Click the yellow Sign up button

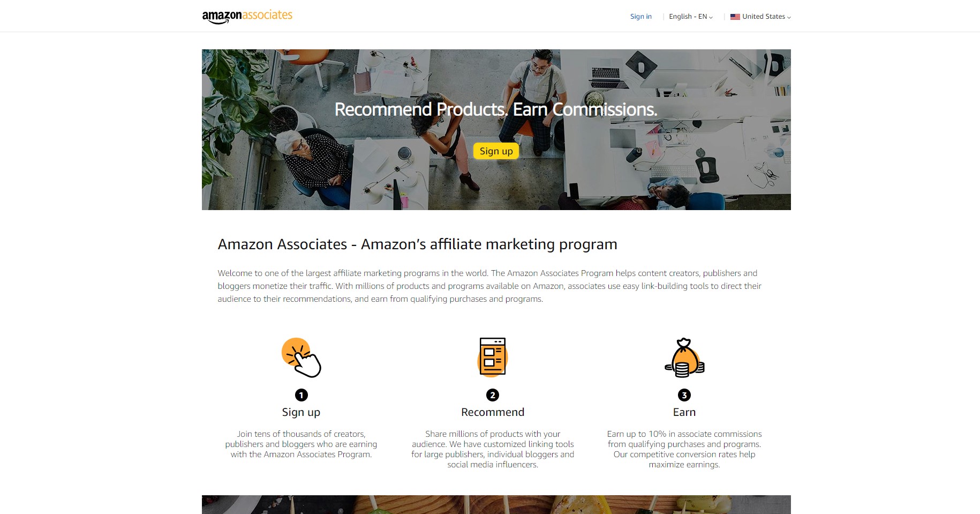pos(496,151)
